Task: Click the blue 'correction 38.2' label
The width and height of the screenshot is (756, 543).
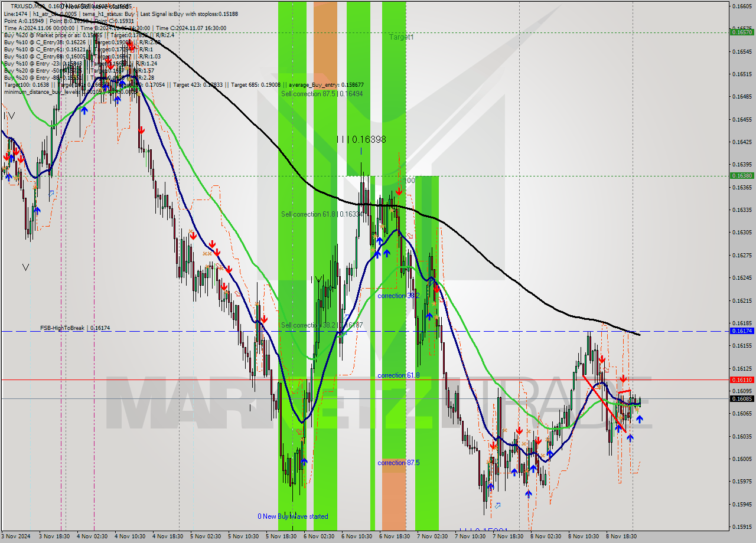Action: (399, 296)
